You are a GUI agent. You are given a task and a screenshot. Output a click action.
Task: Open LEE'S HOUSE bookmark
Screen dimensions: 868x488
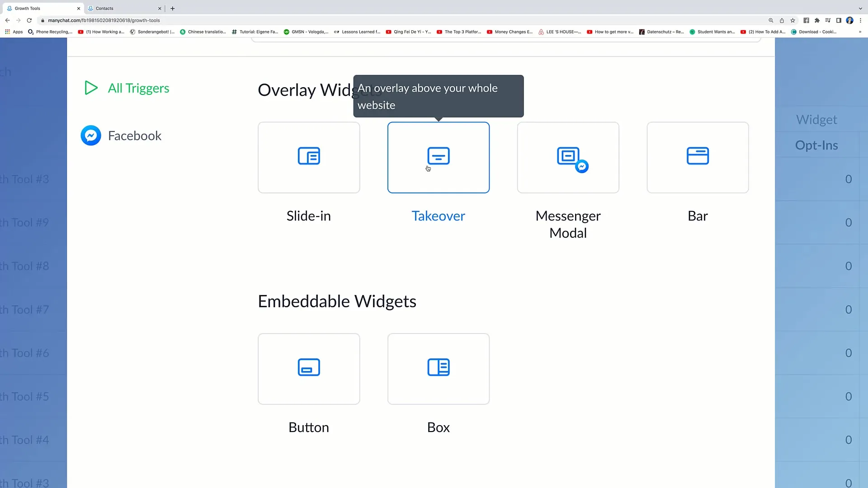[x=560, y=32]
